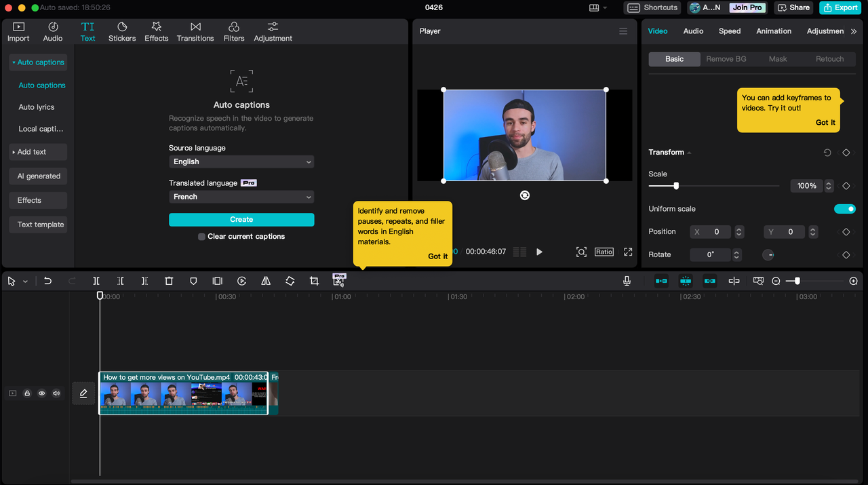This screenshot has height=485, width=868.
Task: Click the timeline zoom in magnifier
Action: click(x=853, y=281)
